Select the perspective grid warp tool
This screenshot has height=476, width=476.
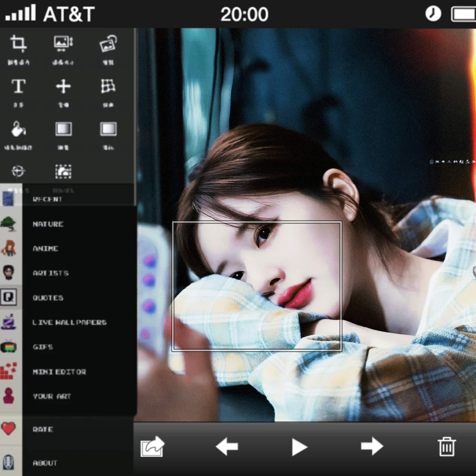[108, 87]
